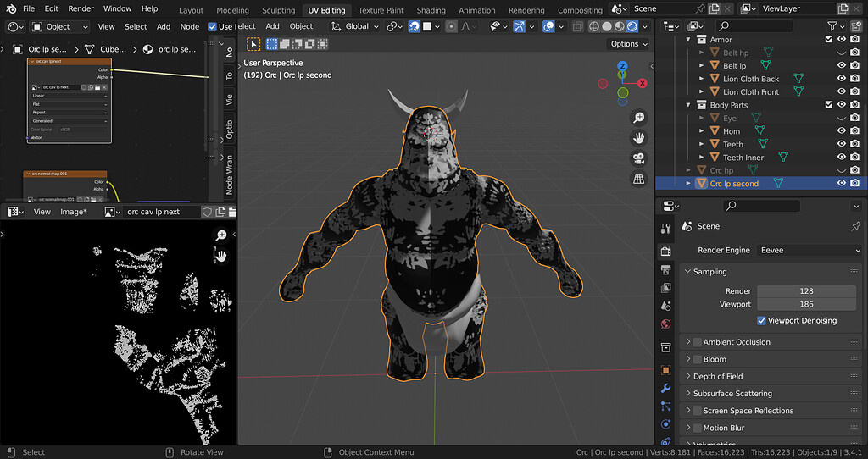Viewport: 868px width, 459px height.
Task: Open the node editor Node menu
Action: tap(189, 26)
